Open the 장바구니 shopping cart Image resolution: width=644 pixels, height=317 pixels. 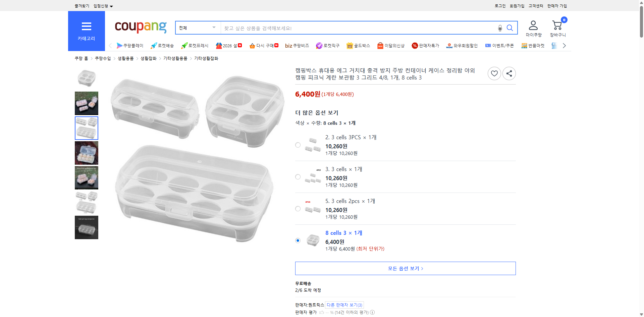coord(557,25)
